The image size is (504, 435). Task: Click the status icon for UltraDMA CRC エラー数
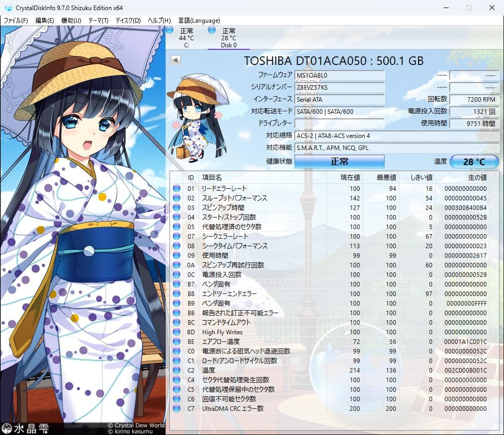point(177,409)
